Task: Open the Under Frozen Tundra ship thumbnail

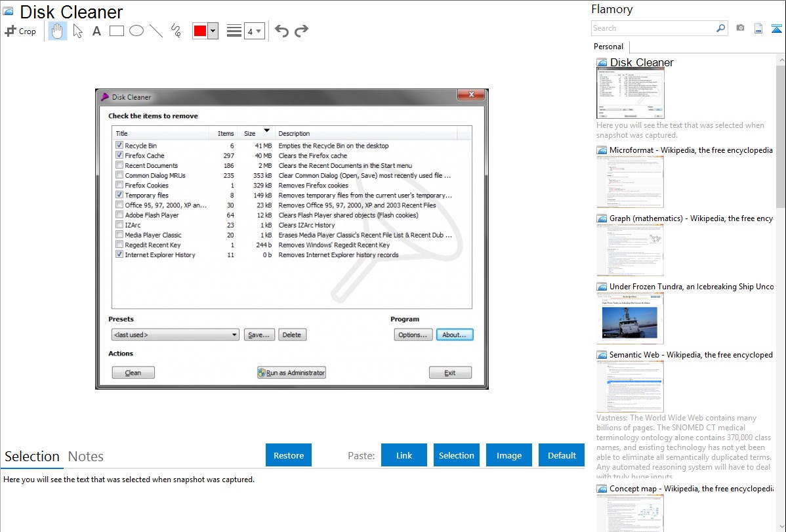Action: [x=630, y=318]
